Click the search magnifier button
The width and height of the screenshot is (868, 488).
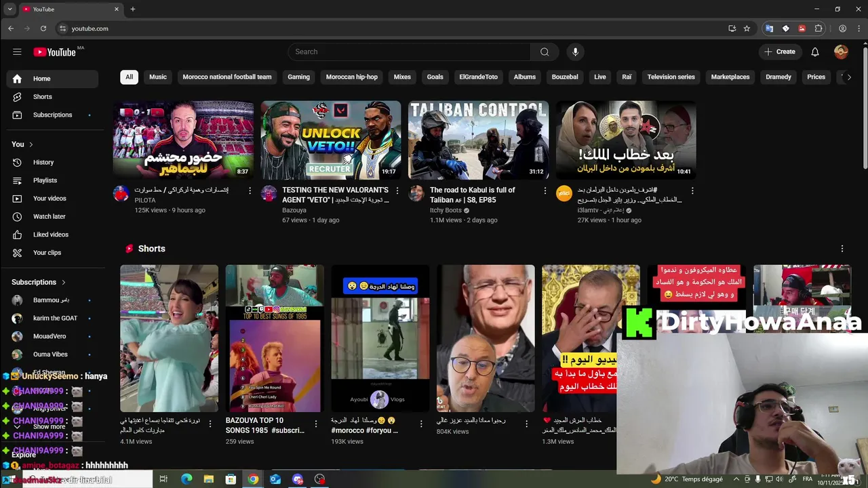[545, 52]
